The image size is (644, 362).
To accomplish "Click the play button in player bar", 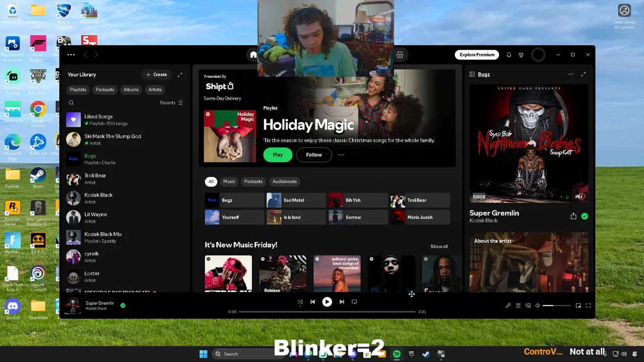I will coord(327,302).
